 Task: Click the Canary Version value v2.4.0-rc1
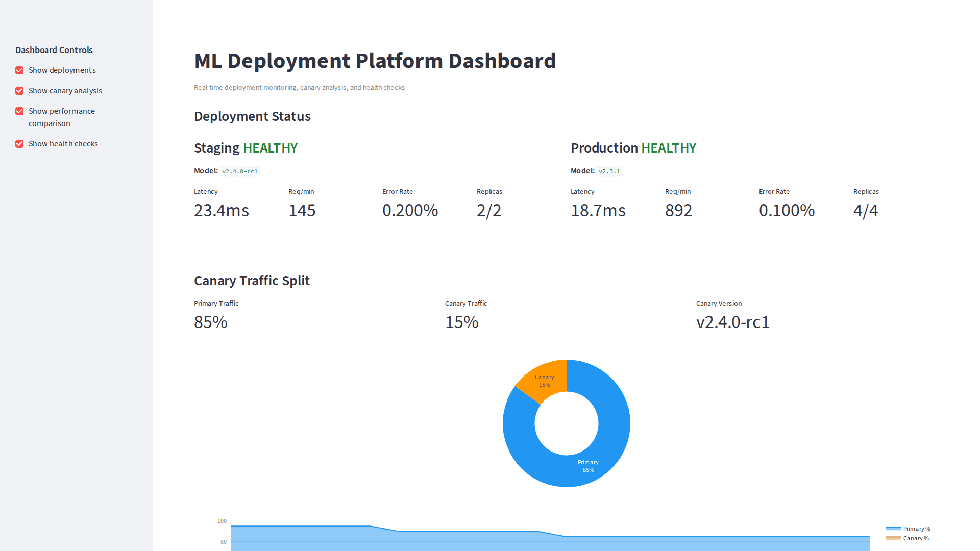coord(733,322)
